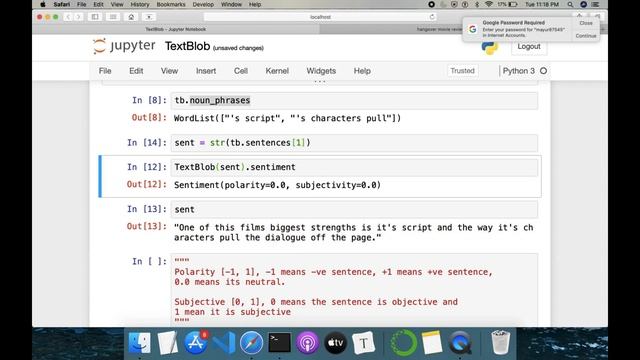Viewport: 640px width, 360px height.
Task: Reload the localhost page
Action: 432,17
